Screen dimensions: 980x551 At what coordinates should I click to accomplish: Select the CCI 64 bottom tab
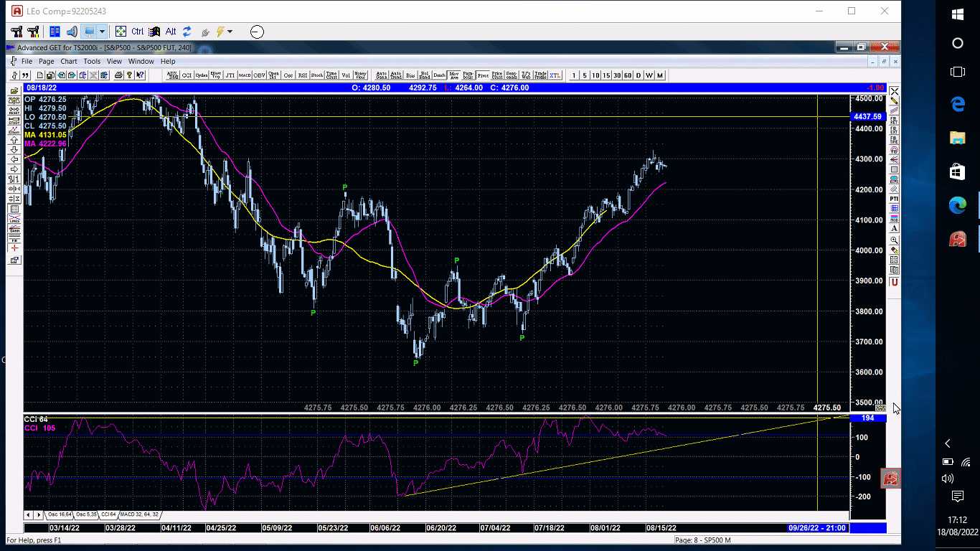pos(108,514)
